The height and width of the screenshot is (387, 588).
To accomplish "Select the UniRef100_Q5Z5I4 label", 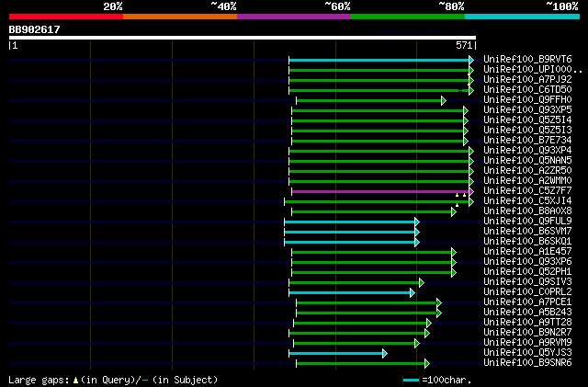I will pos(527,120).
